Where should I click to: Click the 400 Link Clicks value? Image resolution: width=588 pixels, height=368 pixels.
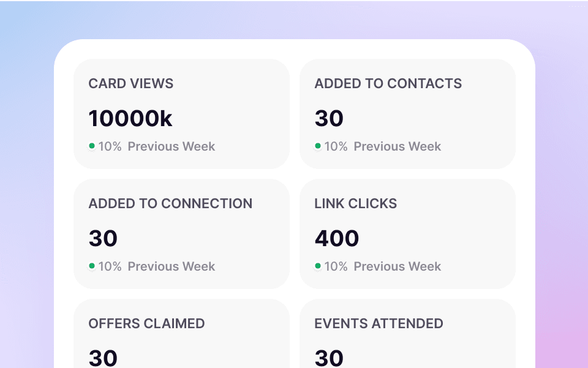coord(336,238)
